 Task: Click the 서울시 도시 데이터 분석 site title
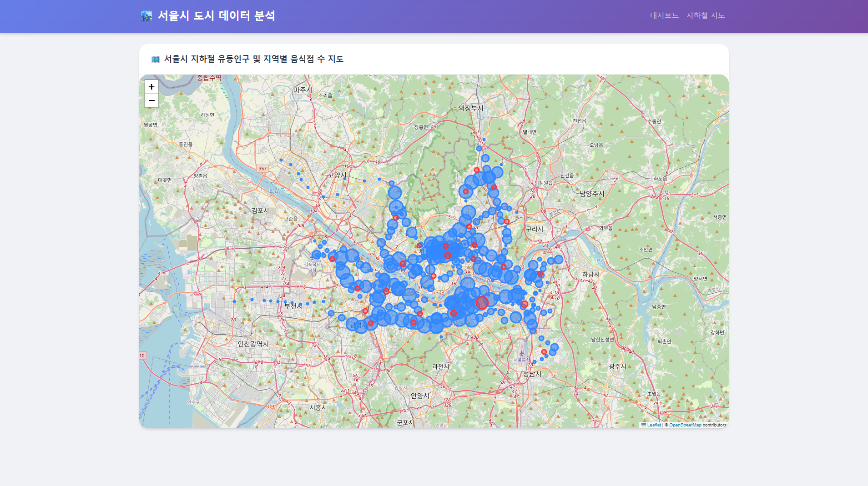point(217,15)
